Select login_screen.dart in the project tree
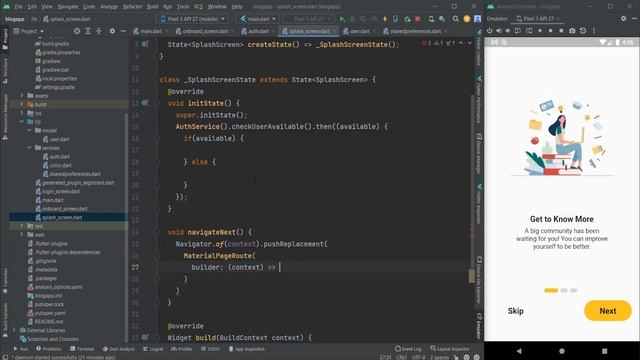640x360 pixels. [x=61, y=191]
